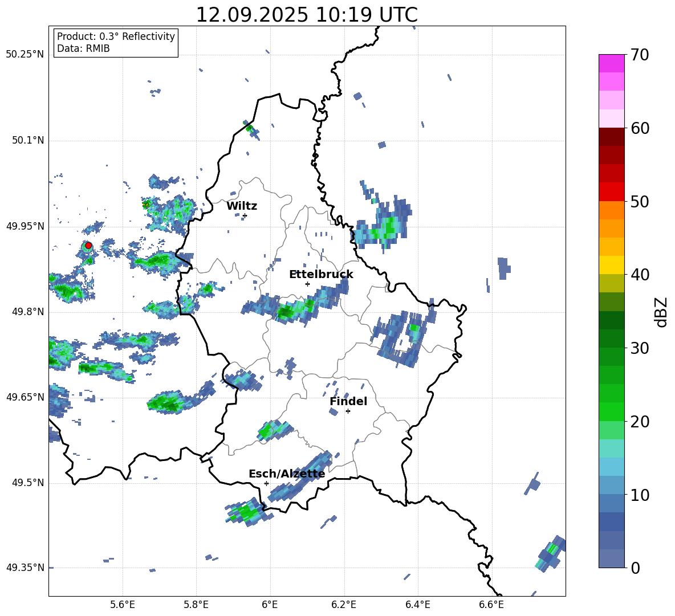The width and height of the screenshot is (675, 616).
Task: Click the 20 value on colorbar
Action: coord(640,422)
